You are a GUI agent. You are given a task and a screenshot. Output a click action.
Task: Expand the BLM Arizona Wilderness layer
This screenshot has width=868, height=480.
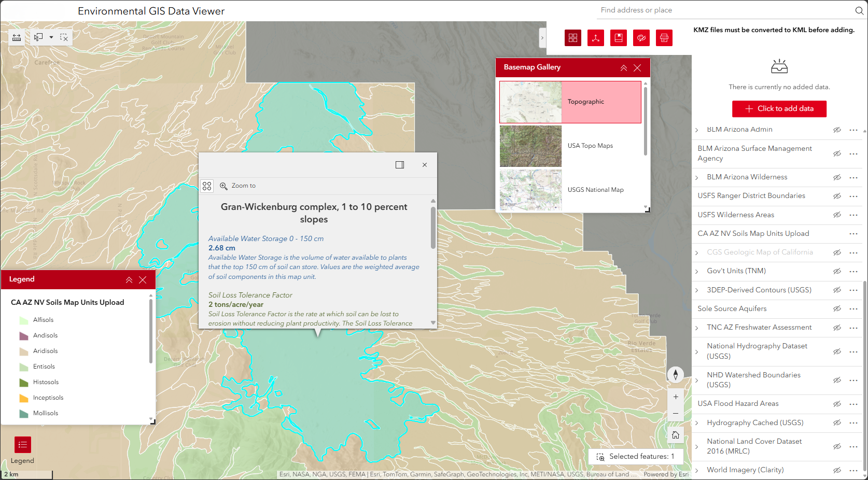point(697,177)
